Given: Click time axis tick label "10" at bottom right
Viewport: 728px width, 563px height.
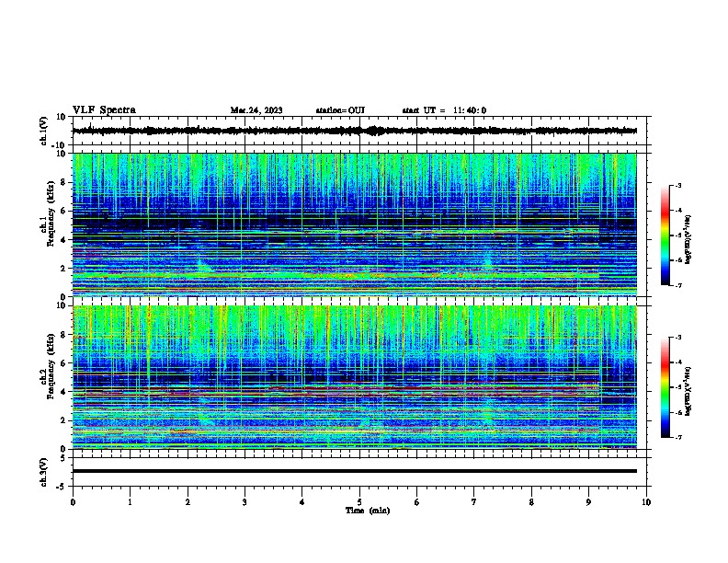Looking at the screenshot, I should pos(646,502).
